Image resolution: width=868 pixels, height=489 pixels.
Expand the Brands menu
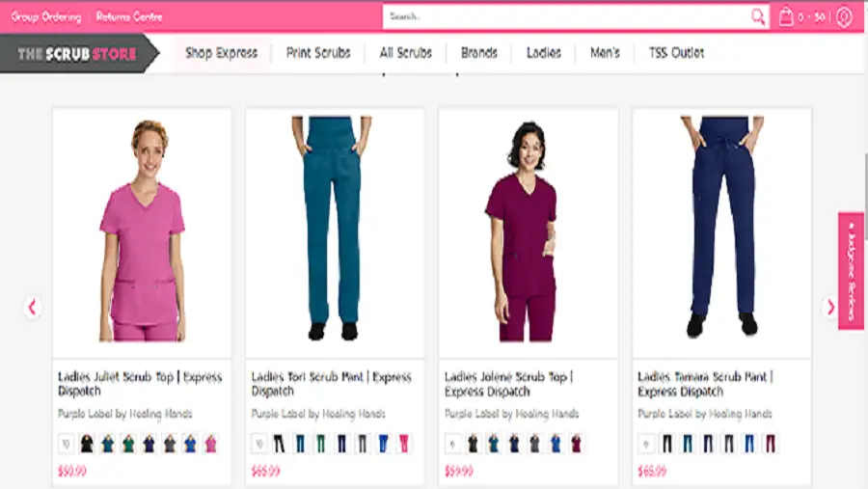coord(478,53)
